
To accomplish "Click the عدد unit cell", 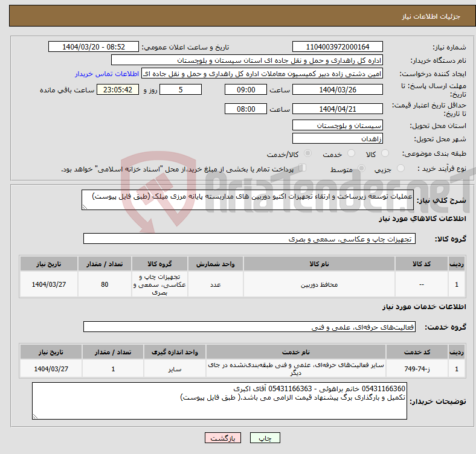I will (215, 284).
